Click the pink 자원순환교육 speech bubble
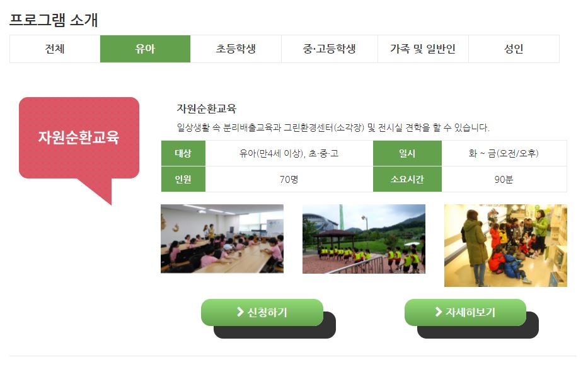 tap(79, 138)
